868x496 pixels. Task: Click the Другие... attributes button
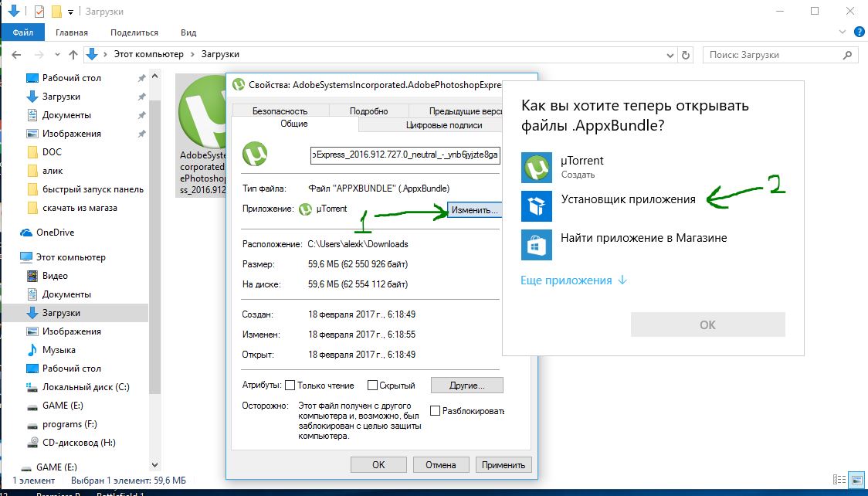click(x=466, y=386)
